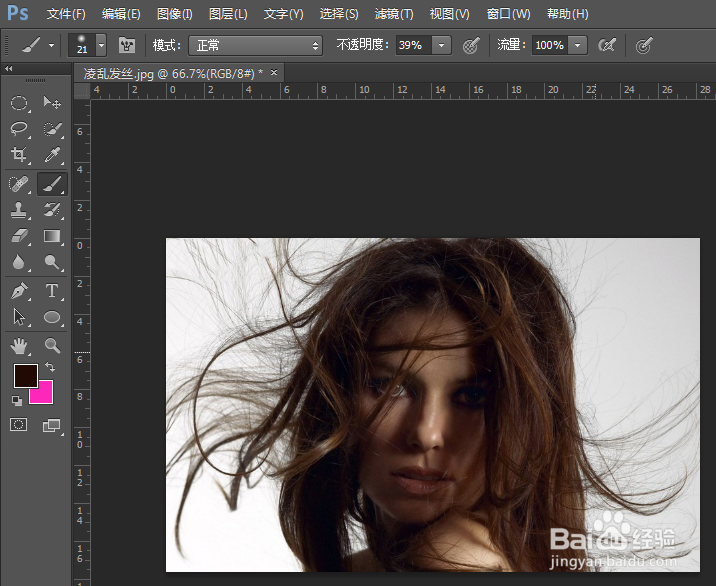
Task: Select the Pen tool
Action: click(19, 291)
